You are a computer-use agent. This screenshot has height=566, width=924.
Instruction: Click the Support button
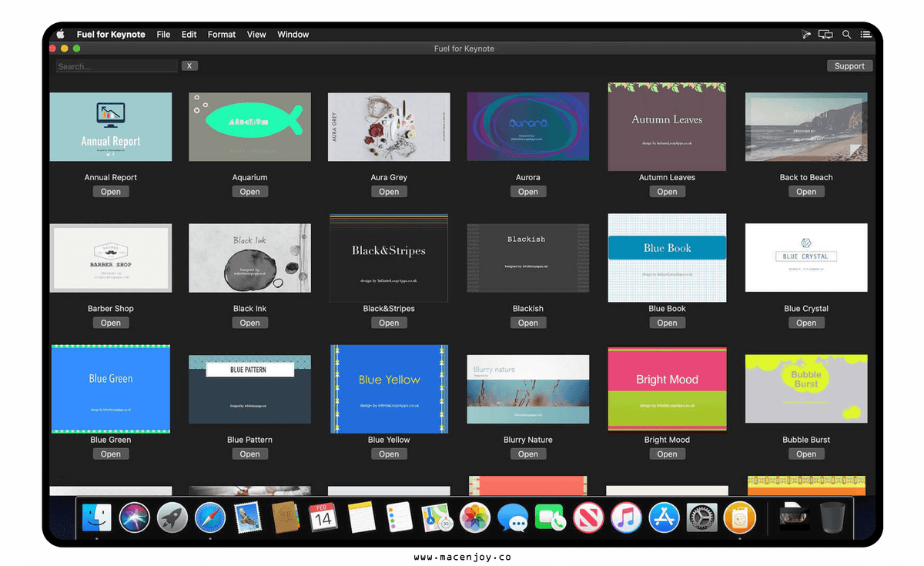click(x=850, y=66)
